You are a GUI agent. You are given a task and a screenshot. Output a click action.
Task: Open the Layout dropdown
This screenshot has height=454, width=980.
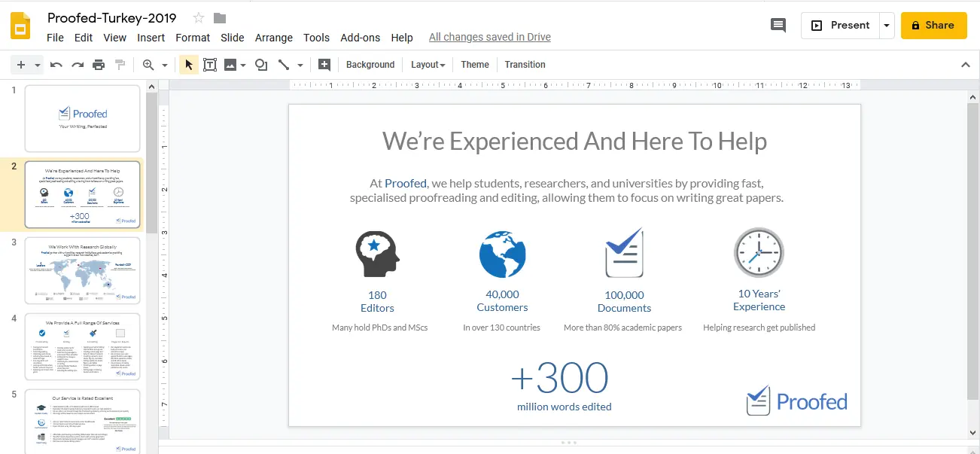[x=428, y=65]
